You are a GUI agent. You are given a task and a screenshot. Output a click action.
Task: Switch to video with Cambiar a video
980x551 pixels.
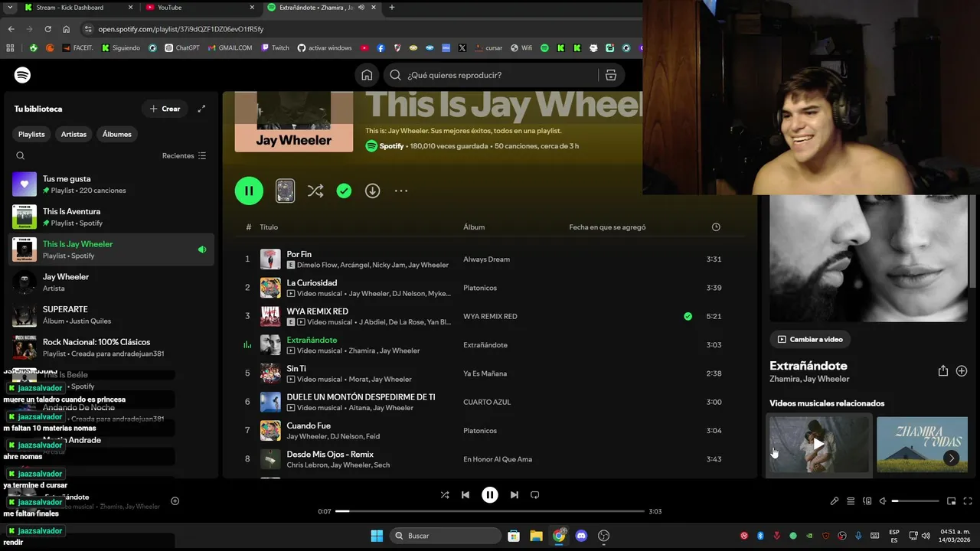tap(810, 339)
